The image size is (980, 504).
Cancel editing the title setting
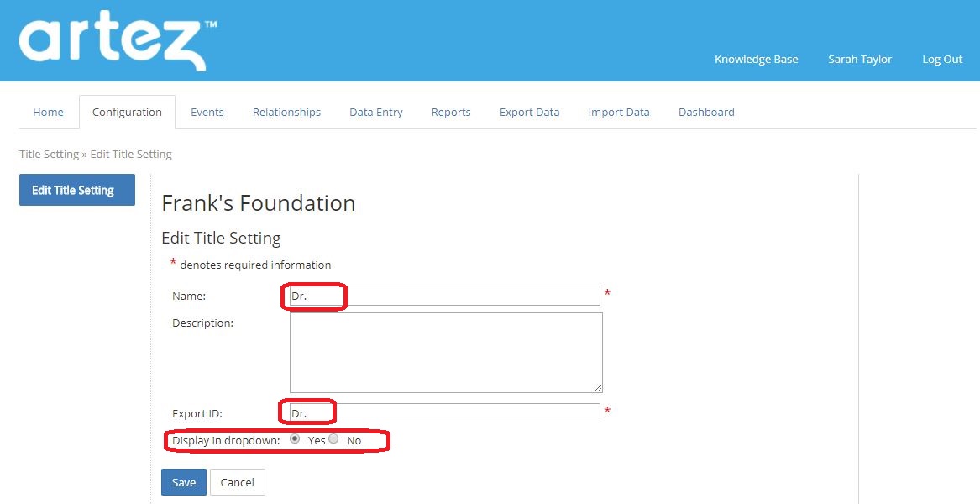click(x=238, y=482)
